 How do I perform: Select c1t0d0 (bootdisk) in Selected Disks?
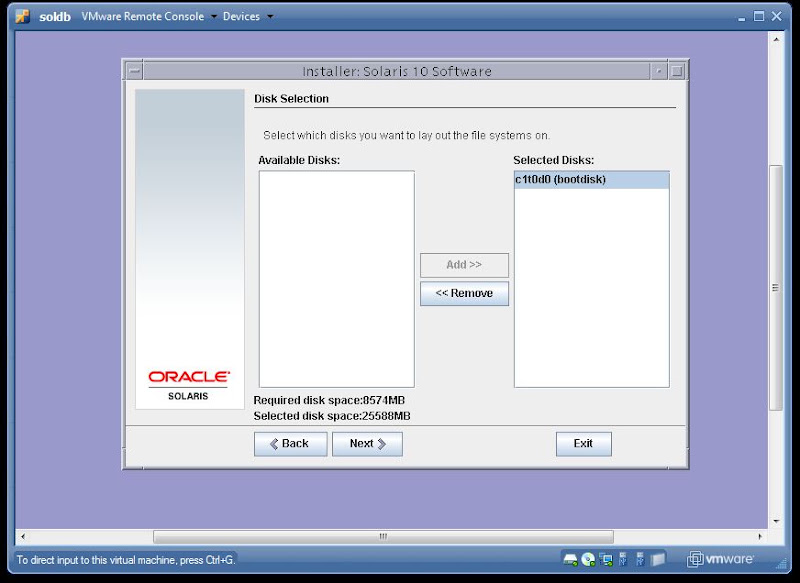click(x=592, y=180)
